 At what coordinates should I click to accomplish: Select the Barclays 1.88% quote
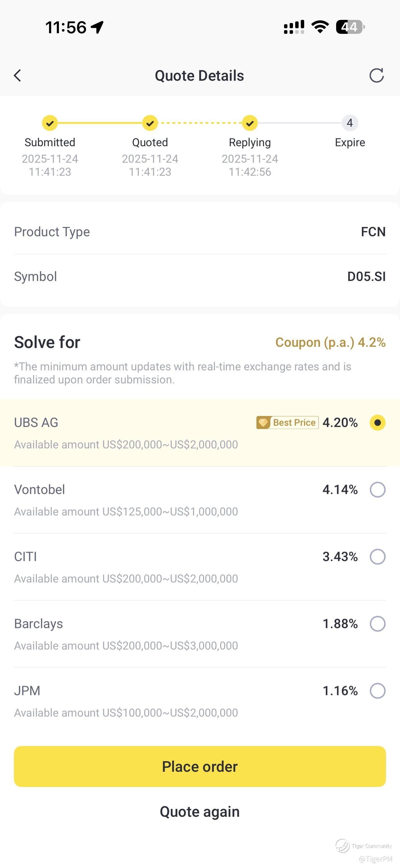(x=200, y=634)
